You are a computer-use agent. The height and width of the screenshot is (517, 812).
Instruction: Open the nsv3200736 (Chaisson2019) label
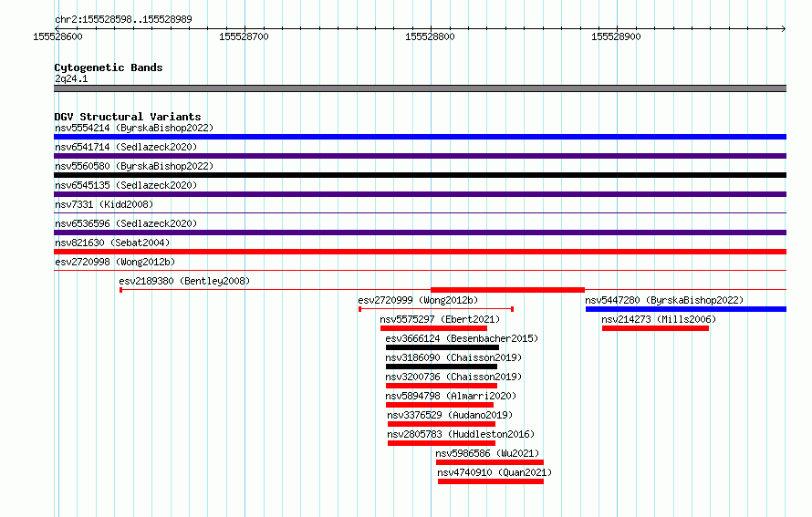[453, 377]
